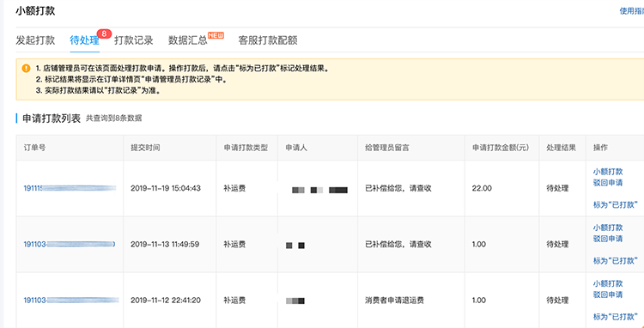The height and width of the screenshot is (328, 644).
Task: Open the order number submitted 2019-11-19
Action: pos(70,188)
